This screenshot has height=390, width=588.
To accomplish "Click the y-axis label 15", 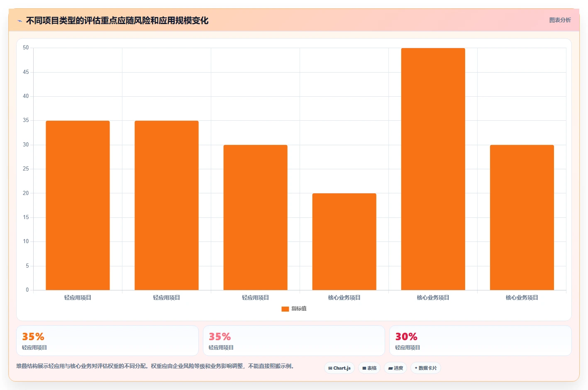I will pos(26,217).
